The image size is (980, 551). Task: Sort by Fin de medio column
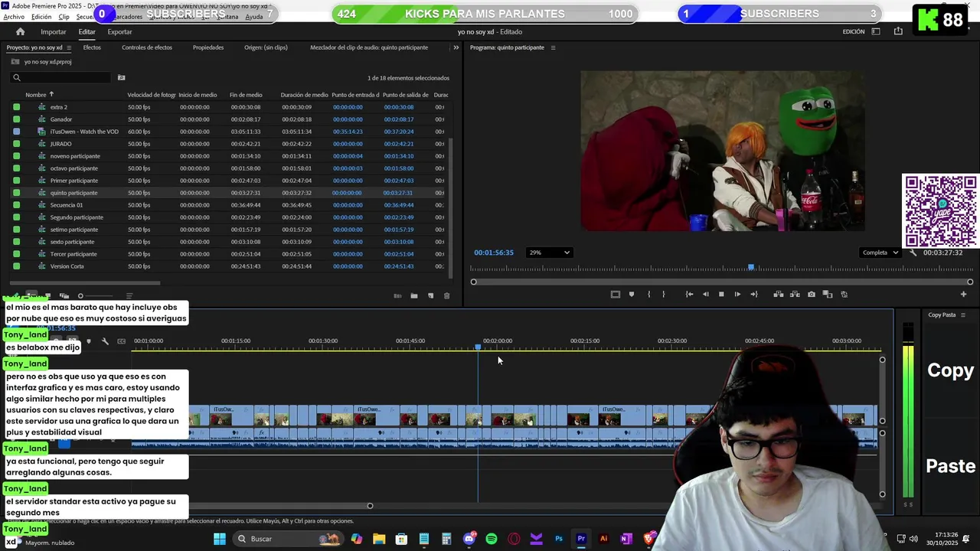click(x=246, y=95)
